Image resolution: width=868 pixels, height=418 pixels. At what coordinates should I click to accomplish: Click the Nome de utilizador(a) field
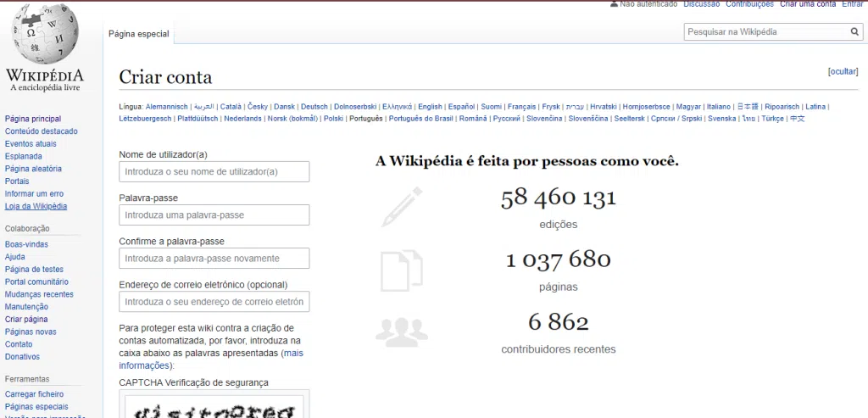click(x=214, y=171)
